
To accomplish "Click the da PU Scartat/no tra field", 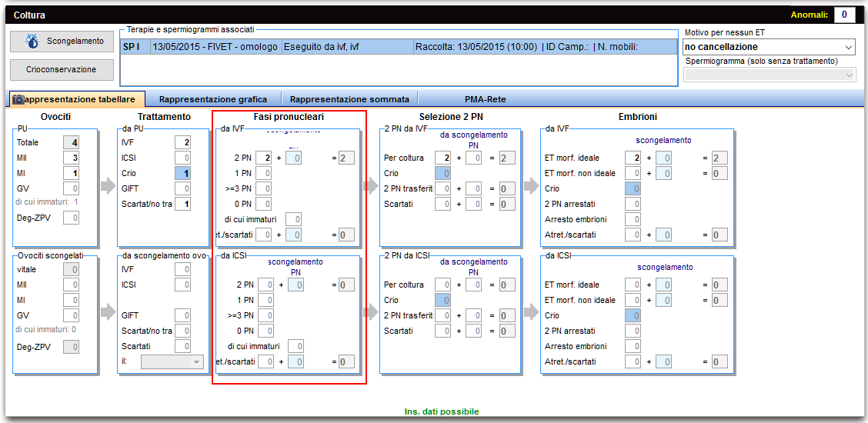I will pos(182,204).
